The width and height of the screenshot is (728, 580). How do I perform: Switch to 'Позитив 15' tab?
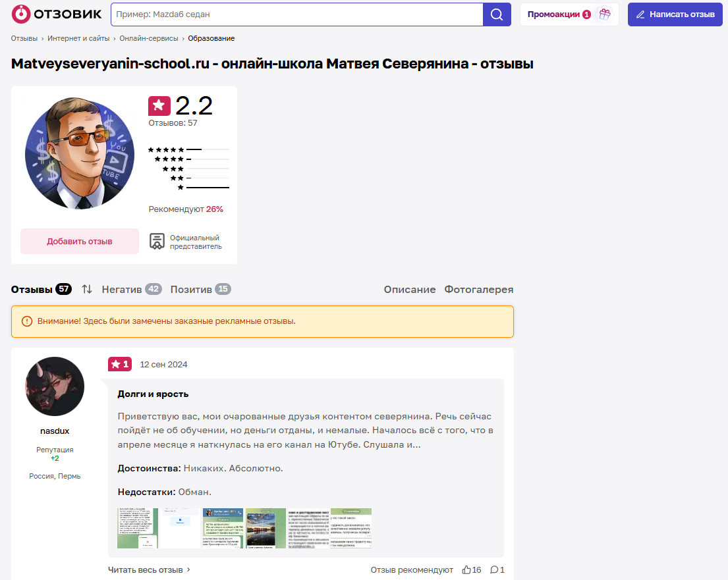tap(200, 289)
